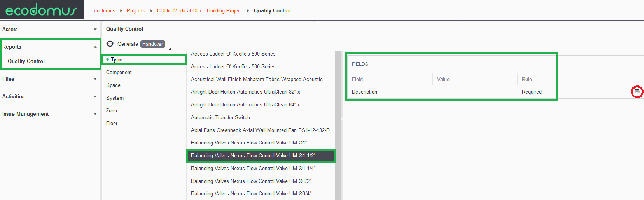Viewport: 644px width, 200px height.
Task: Expand the Assets sidebar section
Action: 95,30
